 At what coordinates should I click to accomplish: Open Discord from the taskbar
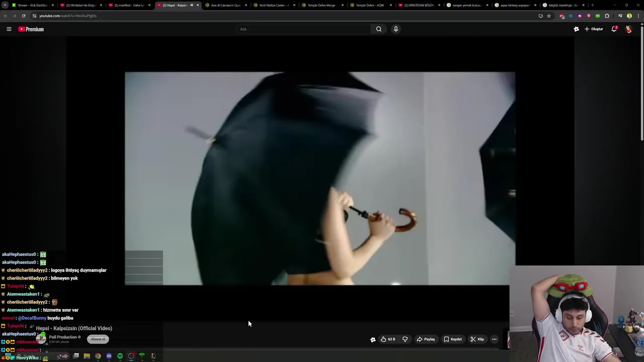pyautogui.click(x=109, y=356)
